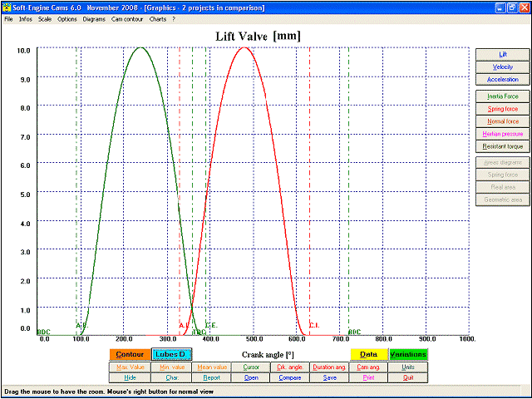Click the Units button
Viewport: 532px width, 399px height.
[x=408, y=367]
